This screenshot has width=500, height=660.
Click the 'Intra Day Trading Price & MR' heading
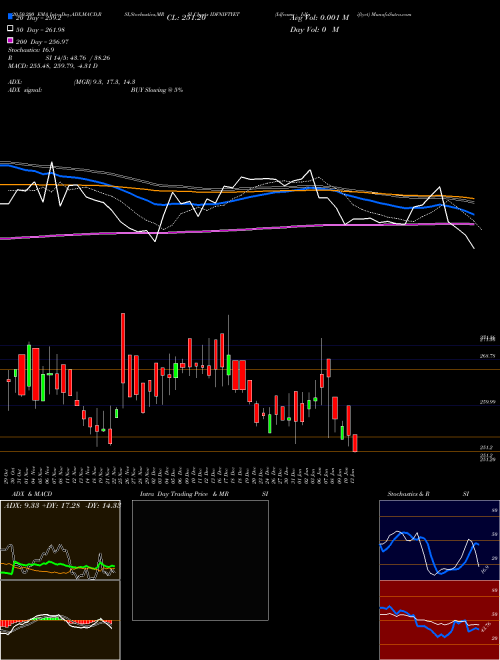pyautogui.click(x=184, y=494)
